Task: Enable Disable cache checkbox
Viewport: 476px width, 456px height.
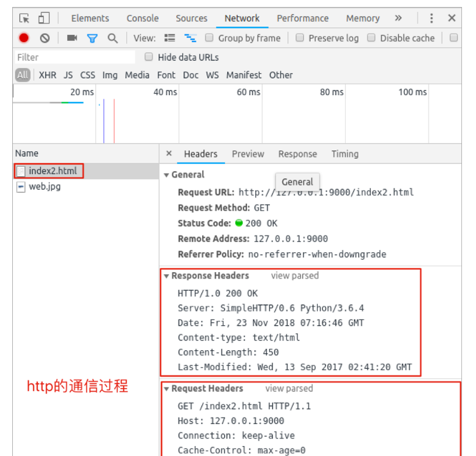Action: click(371, 37)
